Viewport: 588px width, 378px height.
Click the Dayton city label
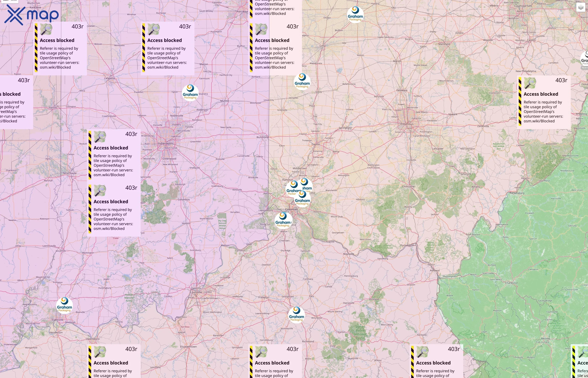click(x=316, y=144)
